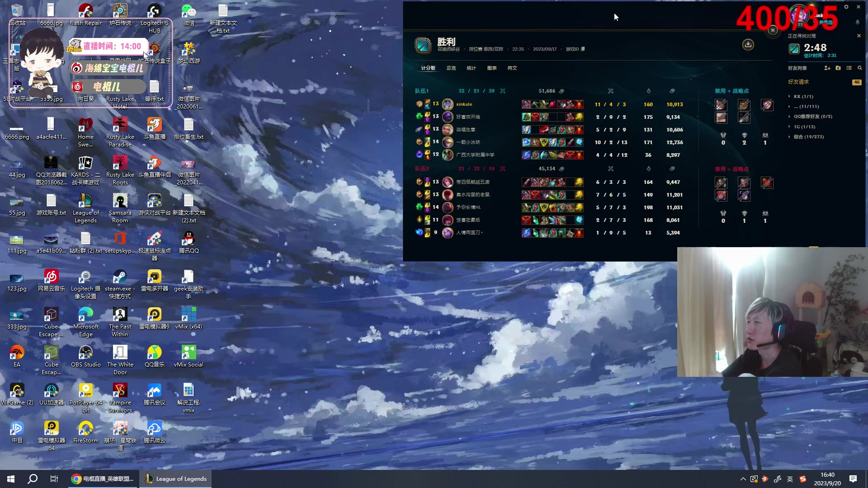Select 人情两面刀's champion portrait
The width and height of the screenshot is (868, 488).
coord(448,233)
